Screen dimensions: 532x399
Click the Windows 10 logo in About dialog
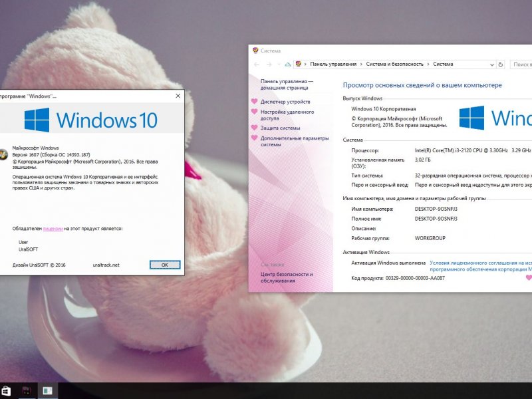[x=91, y=120]
